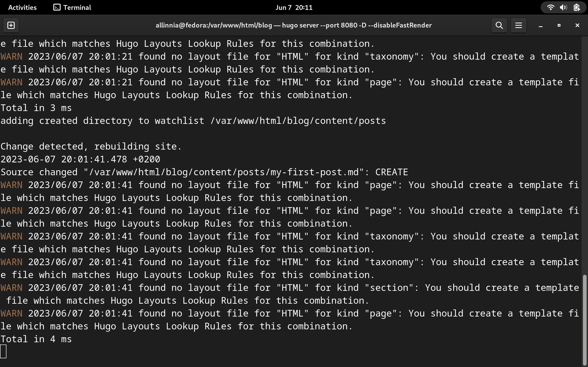This screenshot has width=588, height=367.
Task: Click the "Change detected, rebuilding site." line
Action: [91, 147]
